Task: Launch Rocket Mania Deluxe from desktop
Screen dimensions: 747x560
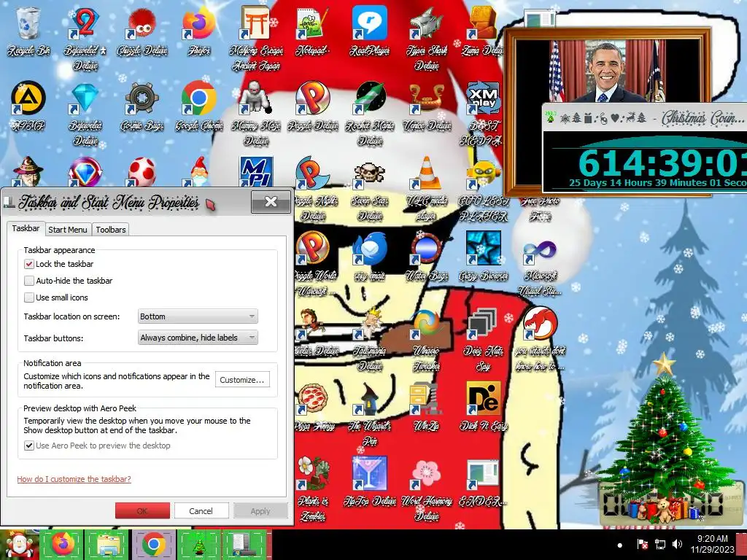Action: point(370,113)
